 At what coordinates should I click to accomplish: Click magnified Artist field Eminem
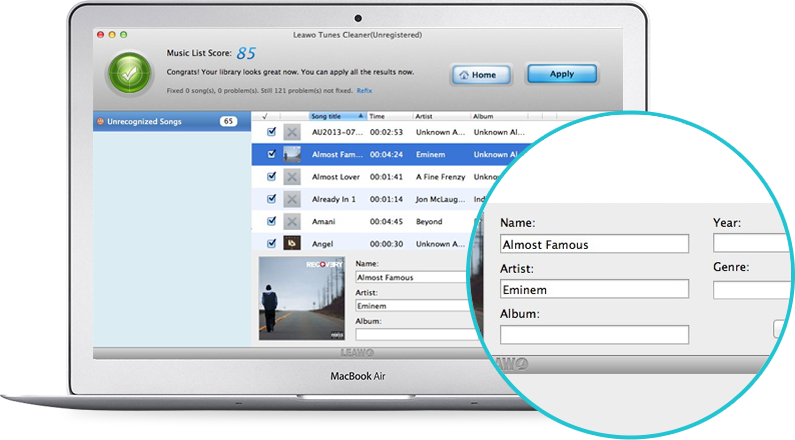coord(594,289)
